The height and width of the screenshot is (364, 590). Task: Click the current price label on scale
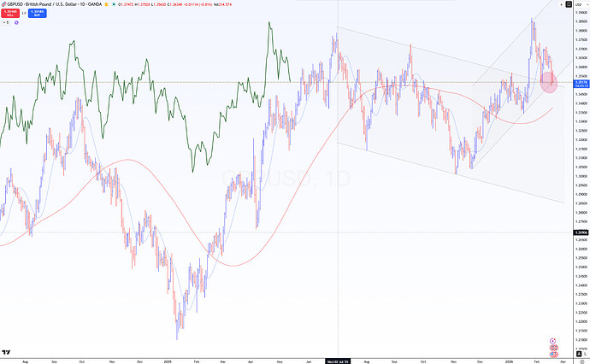(581, 84)
